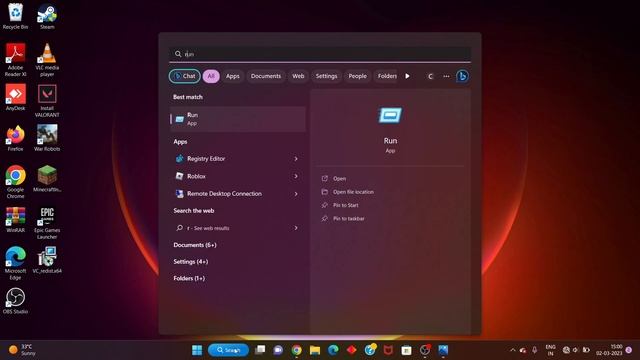
Task: Expand the Documents (6+) section
Action: [195, 245]
